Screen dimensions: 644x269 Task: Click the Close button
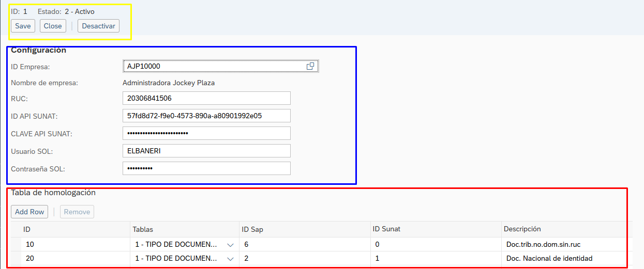(53, 26)
